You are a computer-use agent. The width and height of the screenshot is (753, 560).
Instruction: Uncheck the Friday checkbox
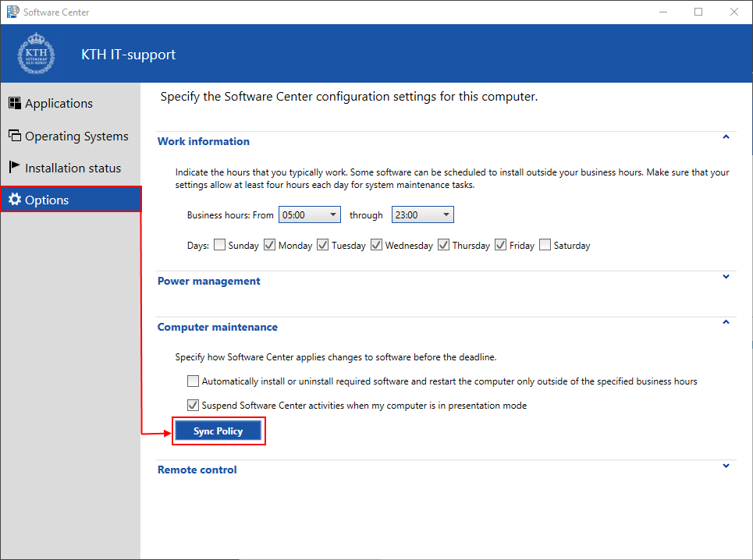coord(501,245)
